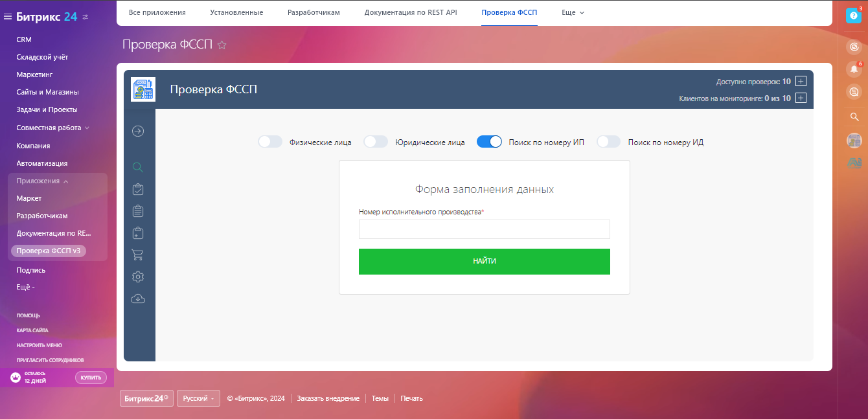Click the Печать link in the footer

(412, 398)
